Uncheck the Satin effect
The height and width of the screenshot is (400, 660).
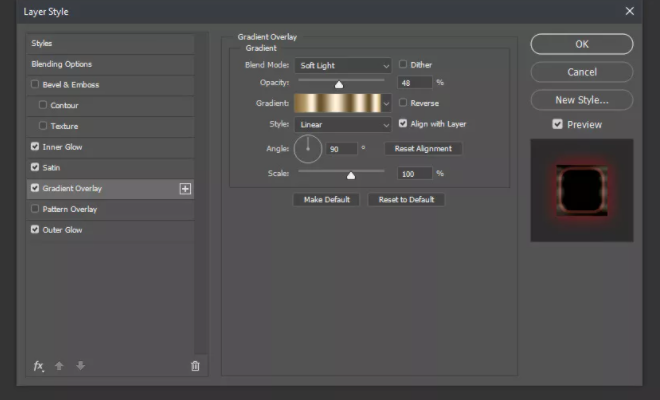point(35,167)
